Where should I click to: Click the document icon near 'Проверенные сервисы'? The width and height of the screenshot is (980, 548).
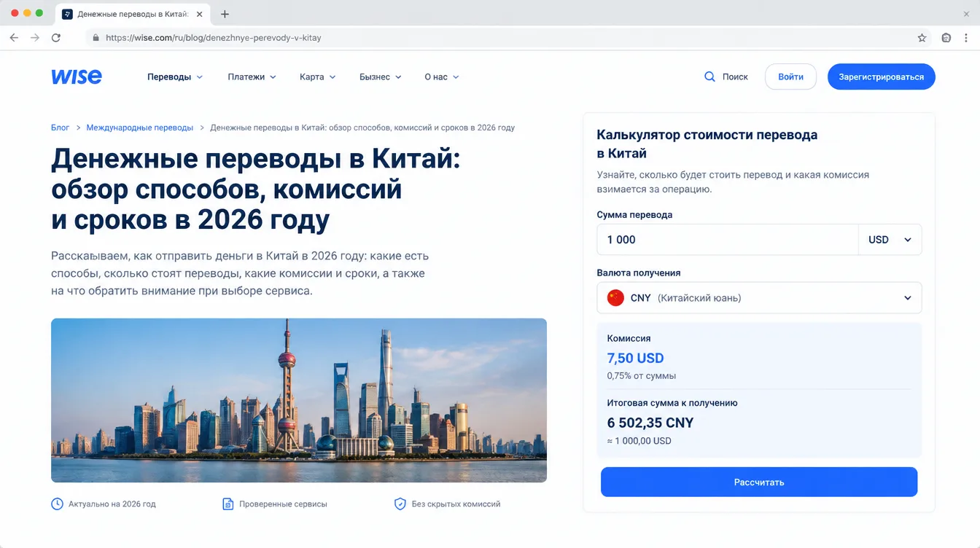pyautogui.click(x=228, y=504)
